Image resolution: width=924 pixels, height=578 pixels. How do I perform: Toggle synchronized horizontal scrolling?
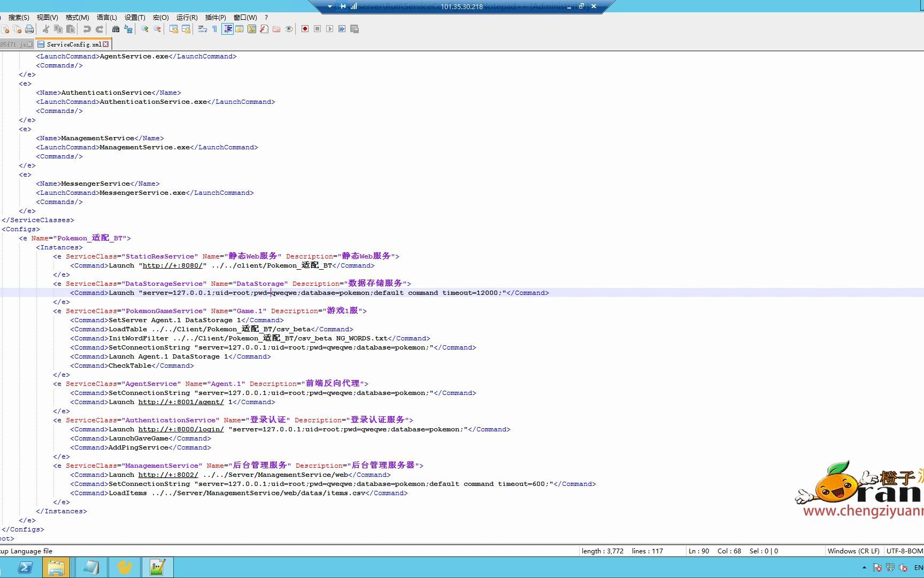tap(186, 29)
